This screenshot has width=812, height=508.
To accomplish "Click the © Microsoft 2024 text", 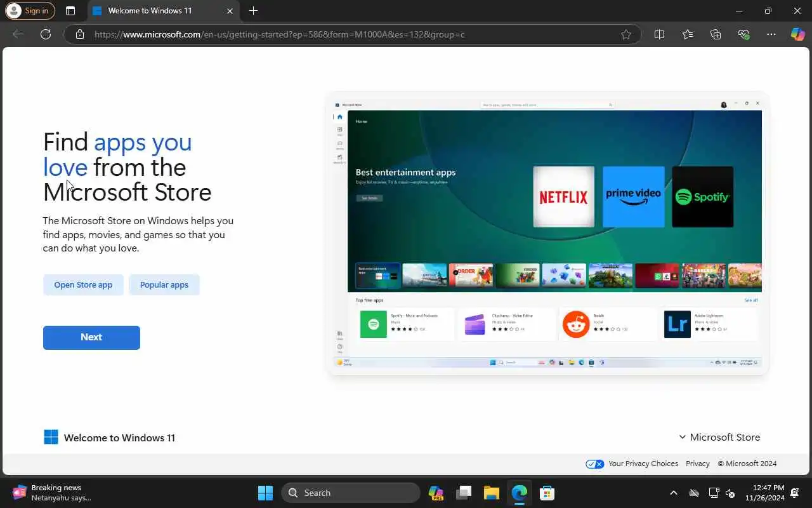I will (747, 464).
